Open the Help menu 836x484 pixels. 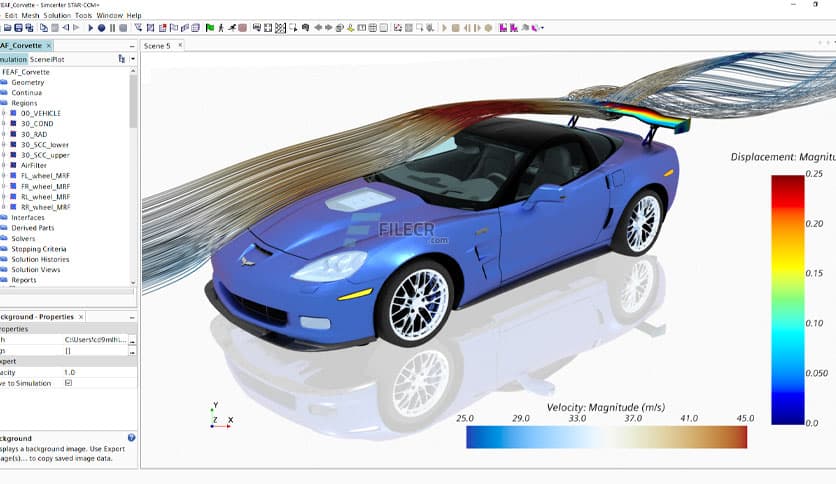(x=134, y=15)
